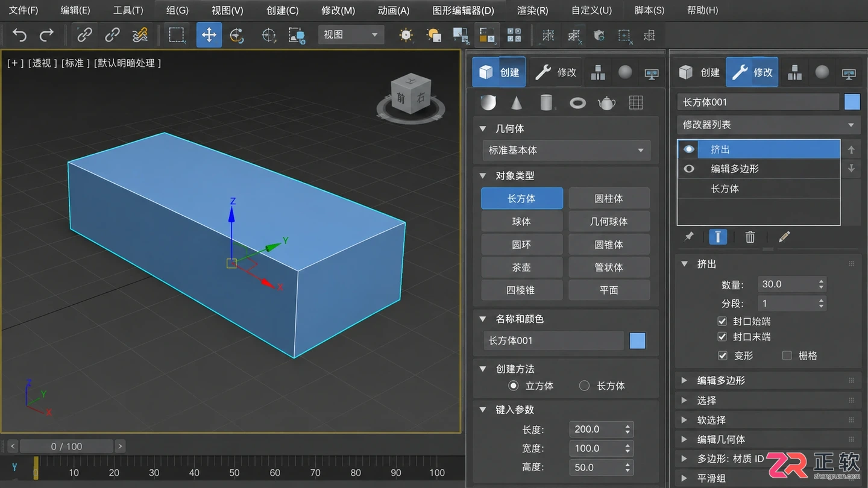
Task: Open the 修改器列表 dropdown
Action: (767, 125)
